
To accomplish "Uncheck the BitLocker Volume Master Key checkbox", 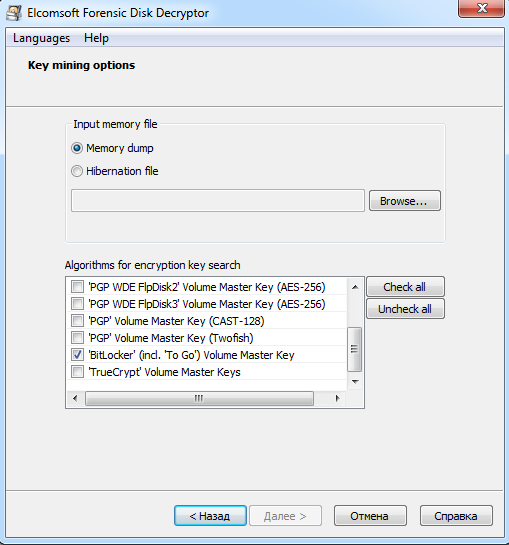I will pyautogui.click(x=77, y=355).
